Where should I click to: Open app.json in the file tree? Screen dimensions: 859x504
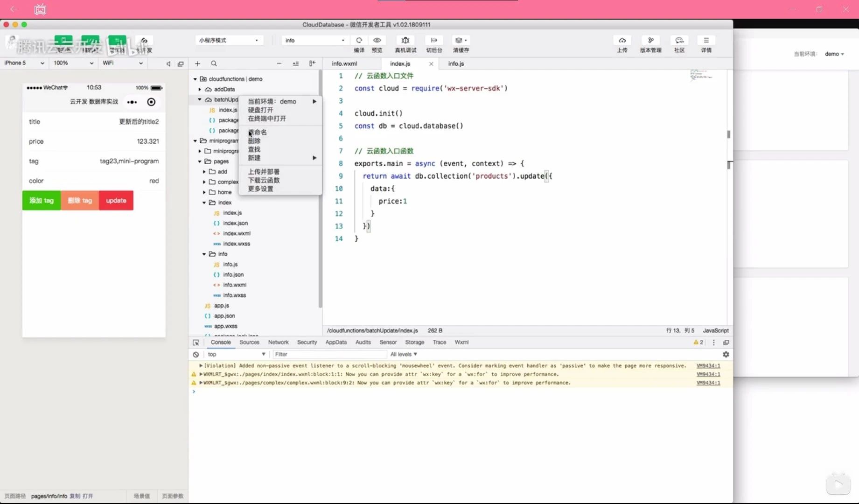pyautogui.click(x=224, y=315)
